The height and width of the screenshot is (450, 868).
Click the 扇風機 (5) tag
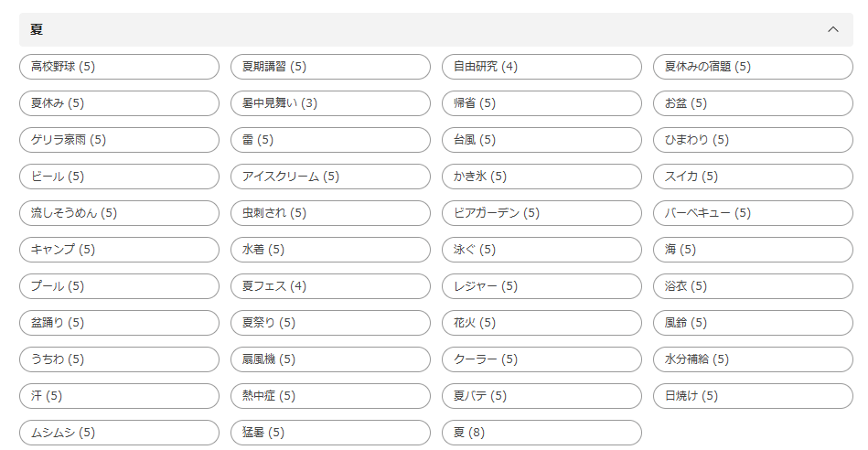coord(330,359)
